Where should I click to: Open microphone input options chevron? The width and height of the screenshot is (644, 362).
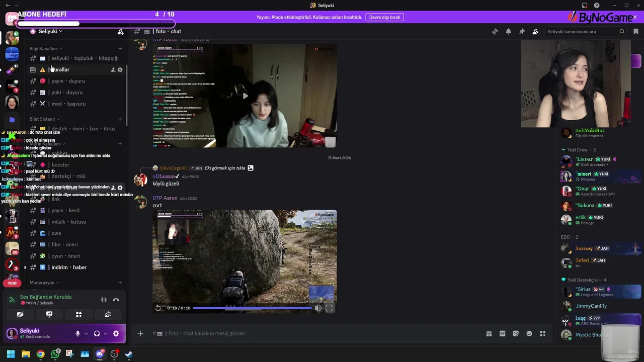click(x=86, y=333)
